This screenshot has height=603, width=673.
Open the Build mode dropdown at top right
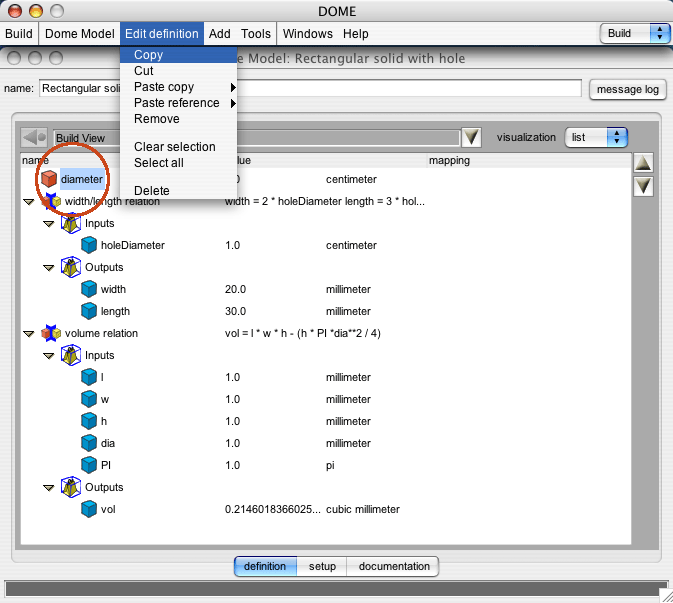(635, 33)
